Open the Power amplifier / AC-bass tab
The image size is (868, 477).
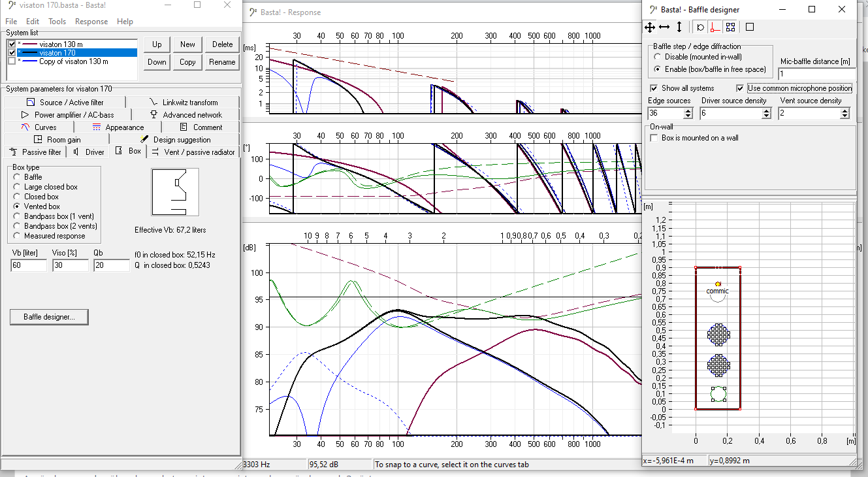tap(67, 114)
